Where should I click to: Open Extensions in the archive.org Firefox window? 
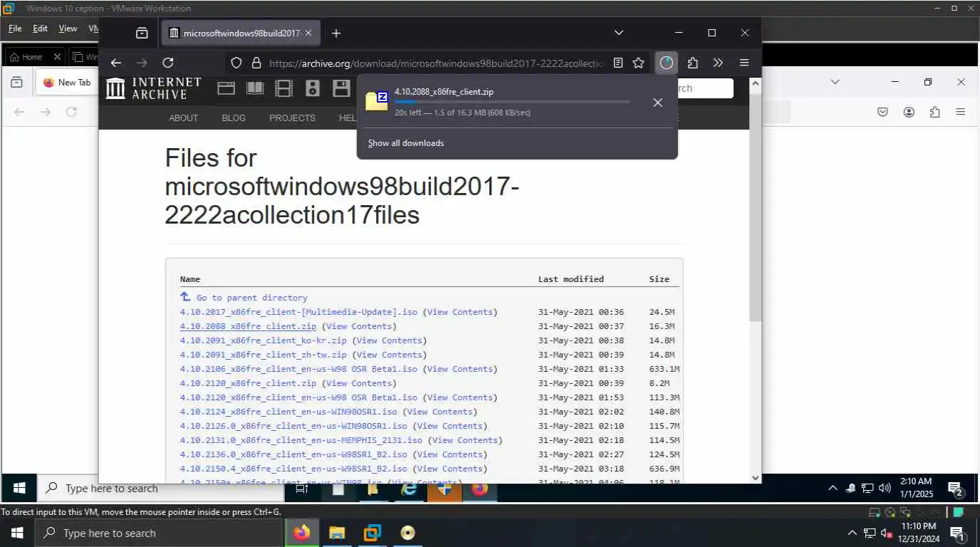[x=692, y=63]
